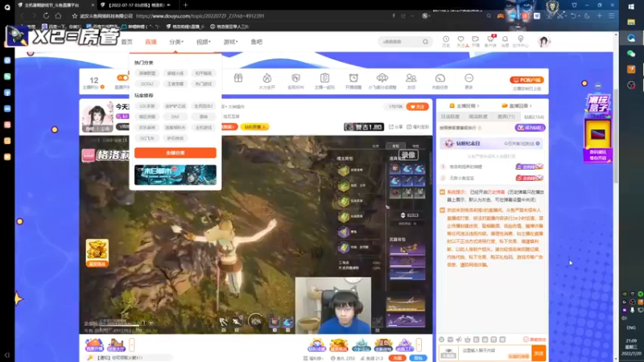
Task: Switch to the 日活跃度 tab
Action: [x=450, y=117]
